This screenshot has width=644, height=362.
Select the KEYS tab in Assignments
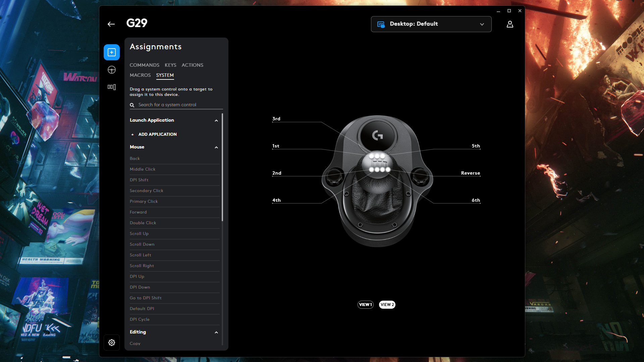tap(170, 65)
